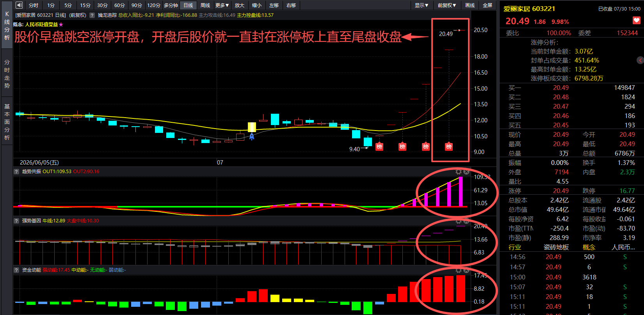Switch to 120分 timeframe
The width and height of the screenshot is (644, 315).
(x=154, y=5)
